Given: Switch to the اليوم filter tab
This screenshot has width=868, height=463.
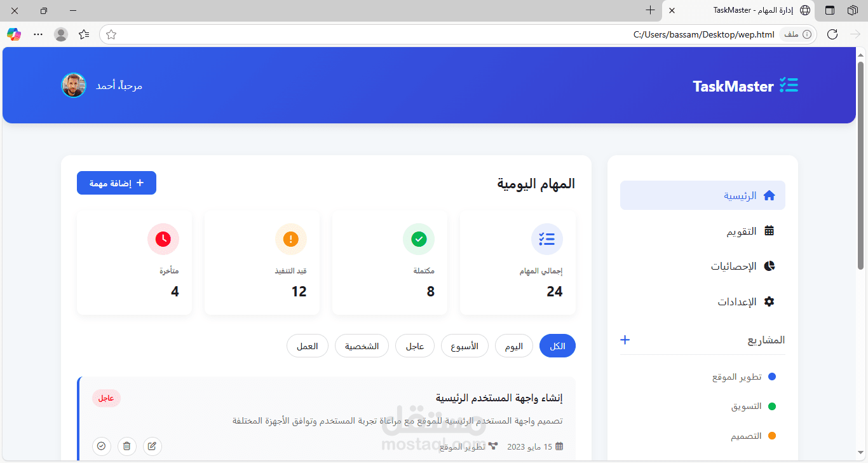Looking at the screenshot, I should (x=513, y=345).
